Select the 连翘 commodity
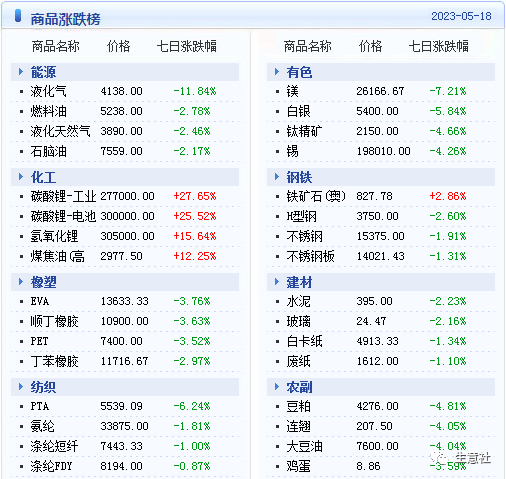 pos(298,426)
